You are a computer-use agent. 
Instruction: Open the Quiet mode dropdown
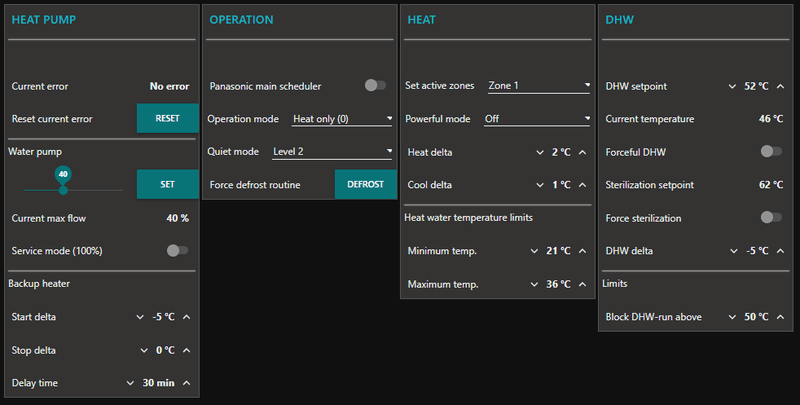(x=332, y=152)
